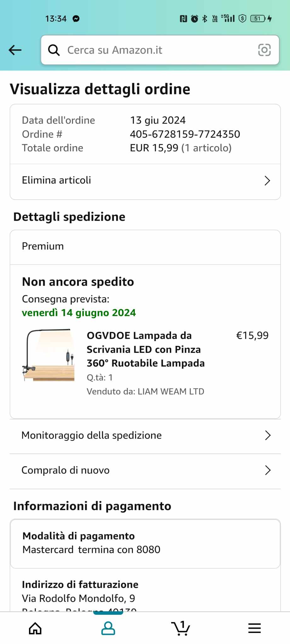
Task: Open the hamburger menu icon
Action: coord(254,629)
